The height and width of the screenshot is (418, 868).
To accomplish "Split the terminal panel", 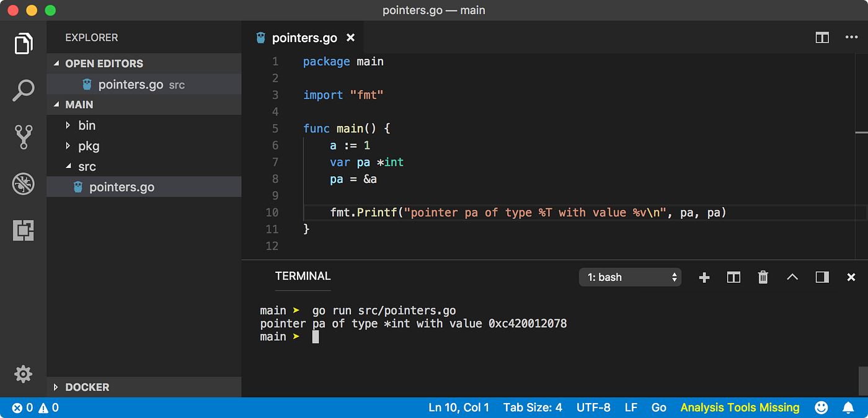I will (733, 277).
